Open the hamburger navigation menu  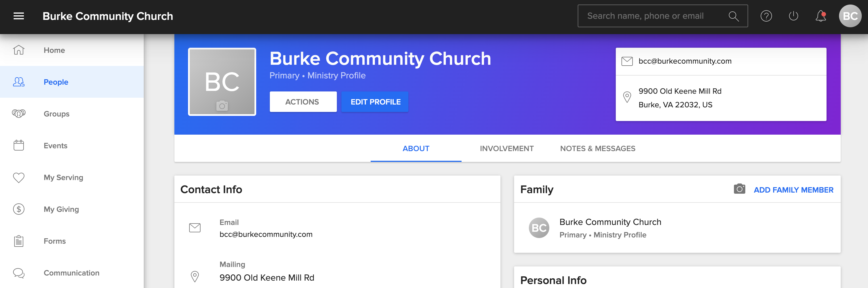[x=18, y=16]
